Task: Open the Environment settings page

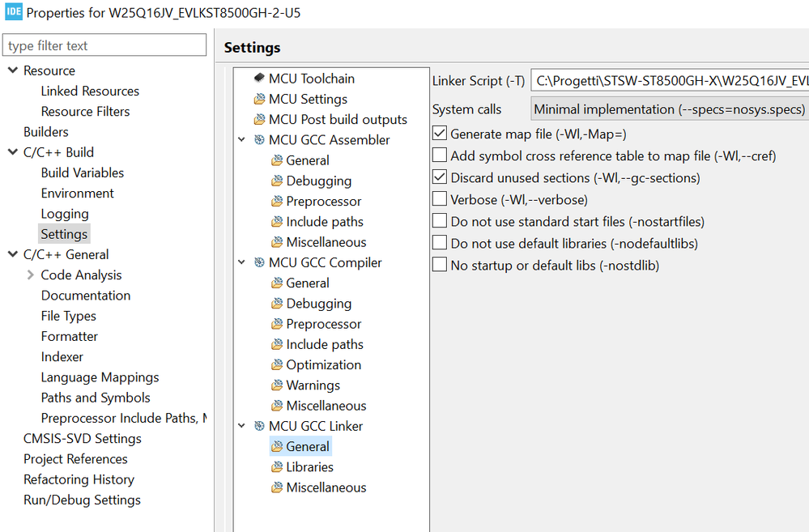Action: (77, 194)
